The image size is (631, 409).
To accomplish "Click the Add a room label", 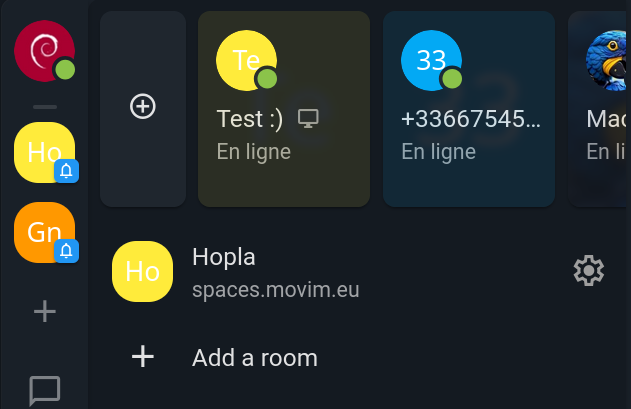I will pyautogui.click(x=254, y=357).
